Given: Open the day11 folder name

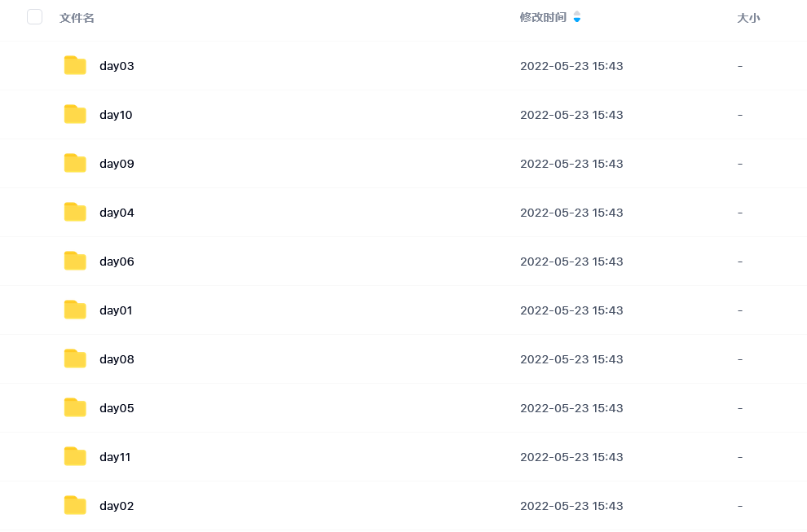Looking at the screenshot, I should click(x=115, y=457).
